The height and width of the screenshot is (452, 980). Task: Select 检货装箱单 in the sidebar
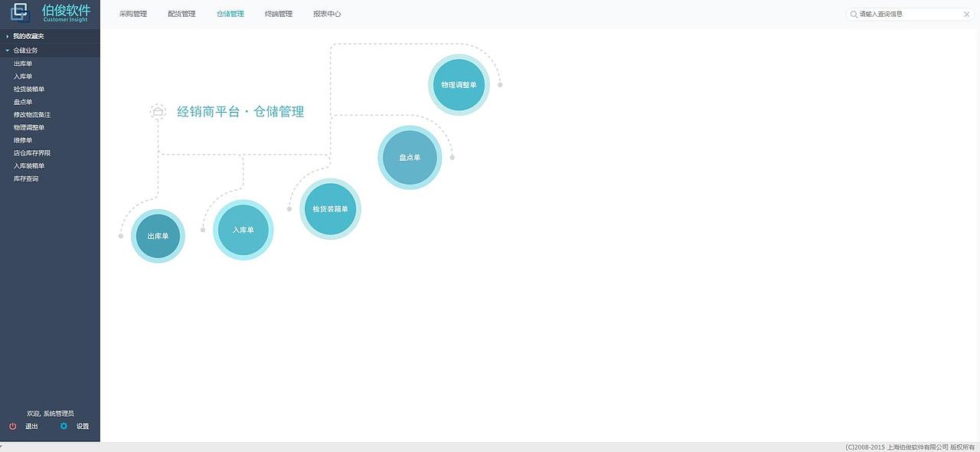(29, 89)
